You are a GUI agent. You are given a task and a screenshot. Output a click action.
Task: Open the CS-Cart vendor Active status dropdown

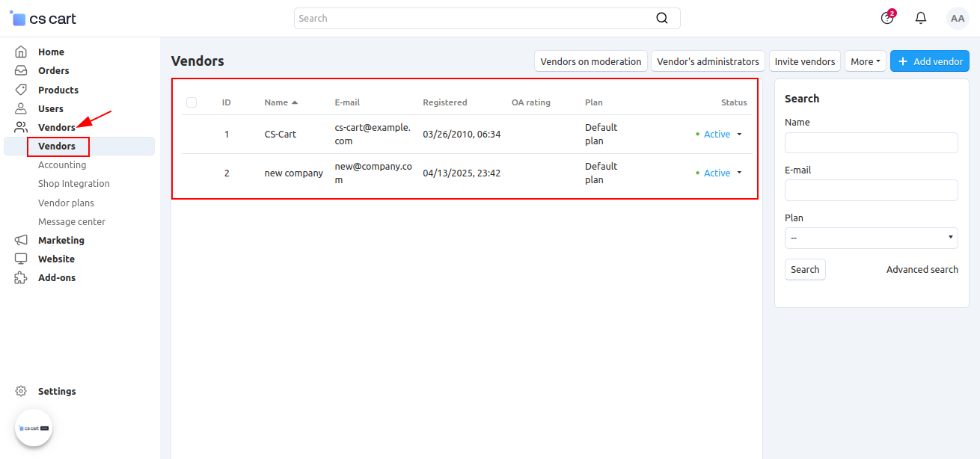[x=720, y=135]
